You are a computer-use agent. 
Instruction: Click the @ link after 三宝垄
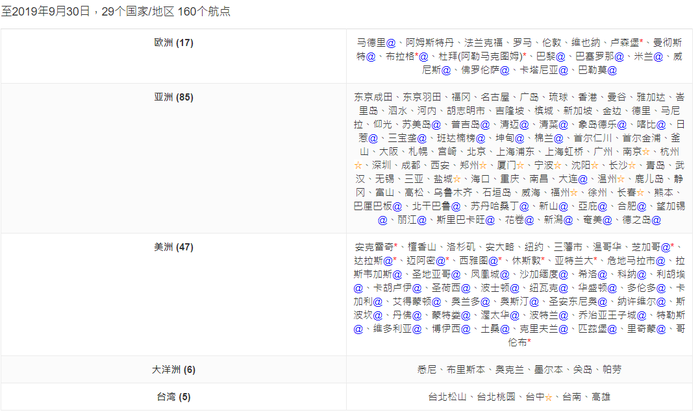422,139
